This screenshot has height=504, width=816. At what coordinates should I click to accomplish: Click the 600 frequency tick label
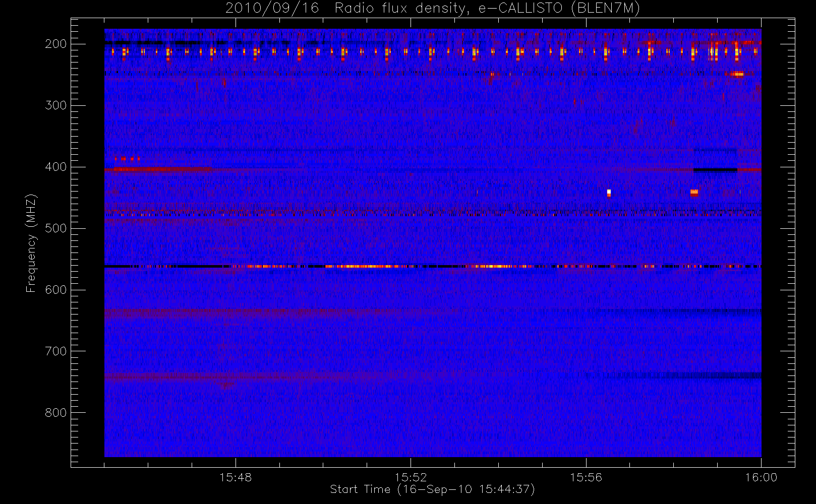point(55,290)
